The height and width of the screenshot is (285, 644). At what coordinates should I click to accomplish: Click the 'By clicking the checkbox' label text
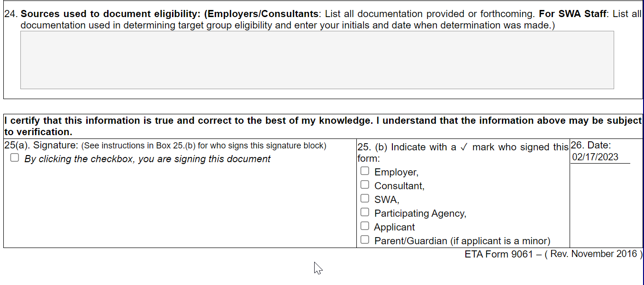(x=147, y=159)
